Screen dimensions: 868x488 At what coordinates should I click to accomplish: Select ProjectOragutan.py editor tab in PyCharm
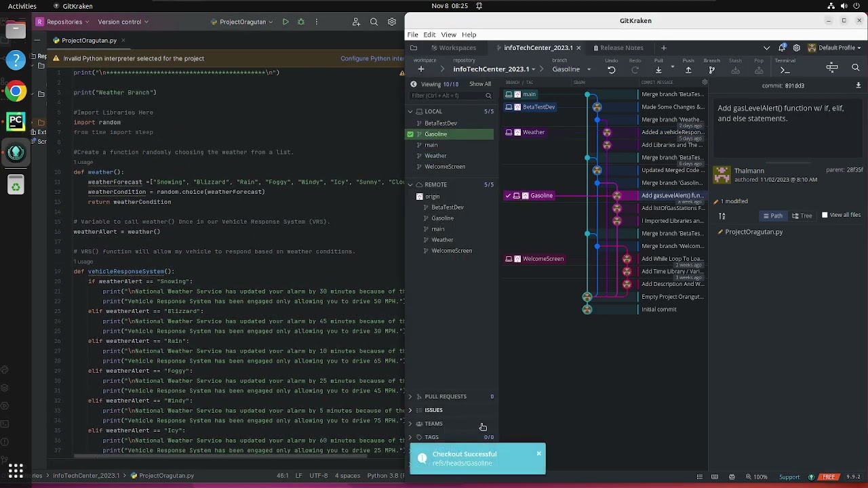pos(89,41)
